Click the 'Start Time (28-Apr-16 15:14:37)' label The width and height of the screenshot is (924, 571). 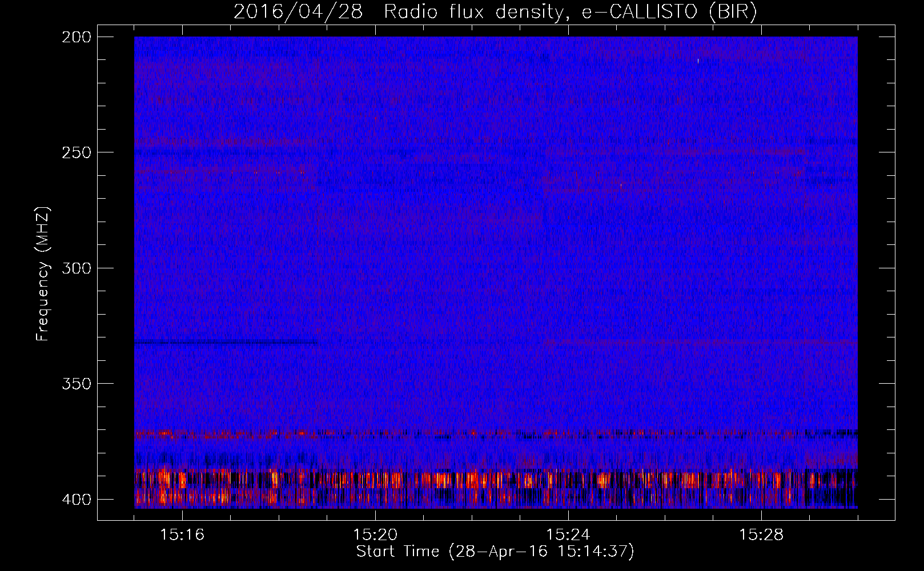click(x=495, y=552)
